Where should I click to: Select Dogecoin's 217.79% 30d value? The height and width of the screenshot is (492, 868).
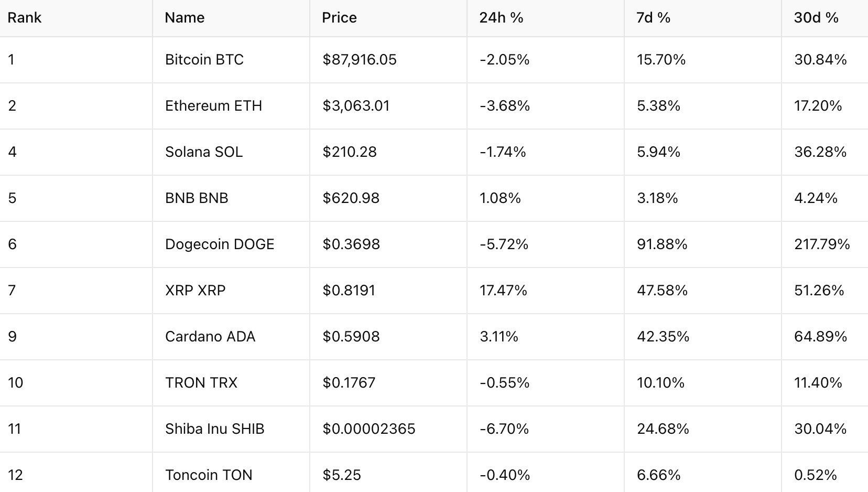click(x=822, y=244)
